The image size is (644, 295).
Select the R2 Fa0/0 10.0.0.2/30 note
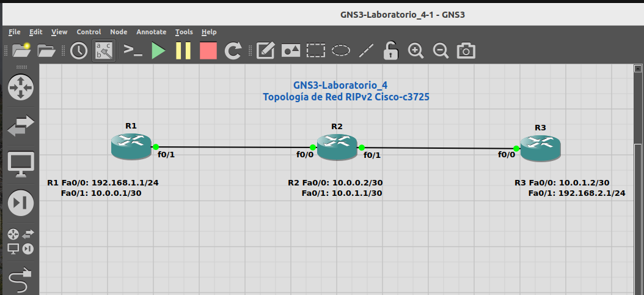click(x=335, y=188)
